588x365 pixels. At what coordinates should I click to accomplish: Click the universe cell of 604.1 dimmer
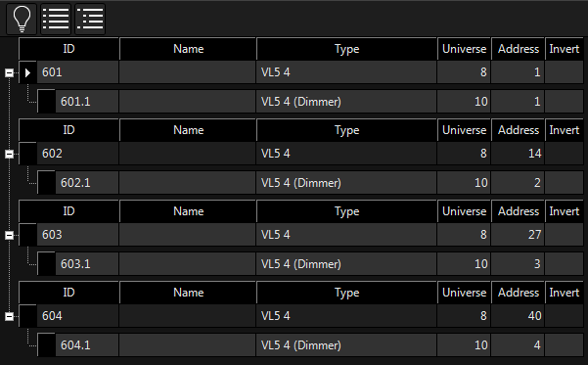tap(465, 345)
